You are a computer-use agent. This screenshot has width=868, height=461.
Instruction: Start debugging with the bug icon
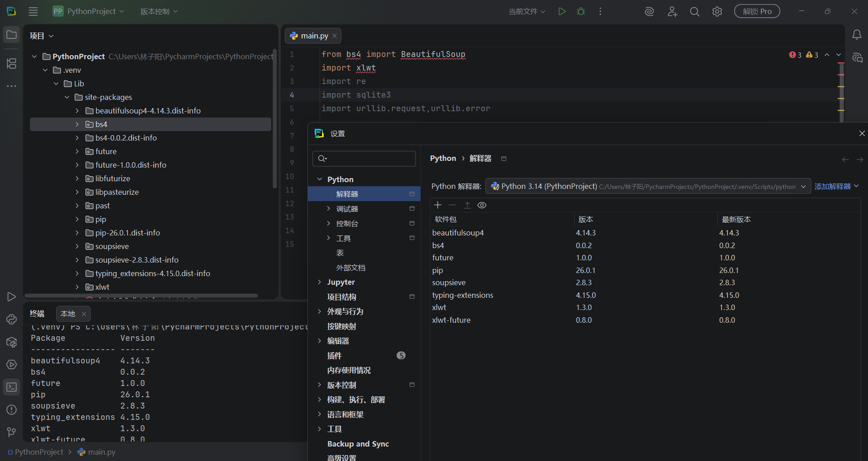pos(581,11)
